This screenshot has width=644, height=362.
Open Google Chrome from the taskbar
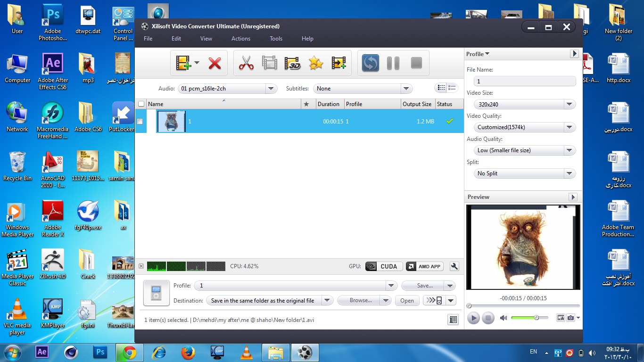[130, 352]
